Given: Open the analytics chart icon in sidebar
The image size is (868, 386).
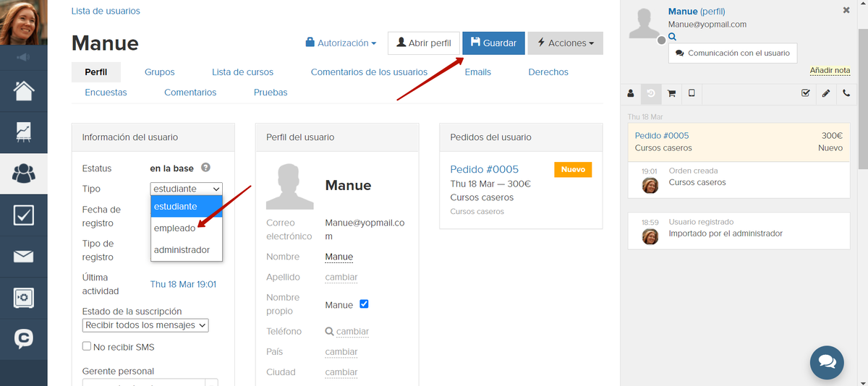Looking at the screenshot, I should tap(24, 132).
